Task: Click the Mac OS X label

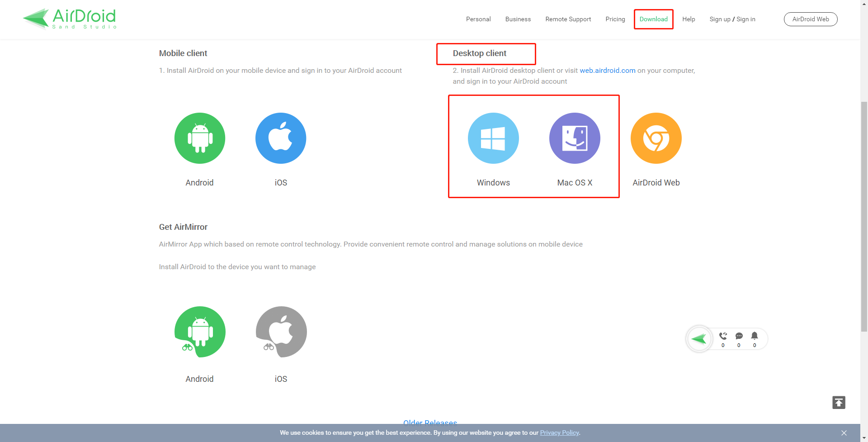Action: 575,183
